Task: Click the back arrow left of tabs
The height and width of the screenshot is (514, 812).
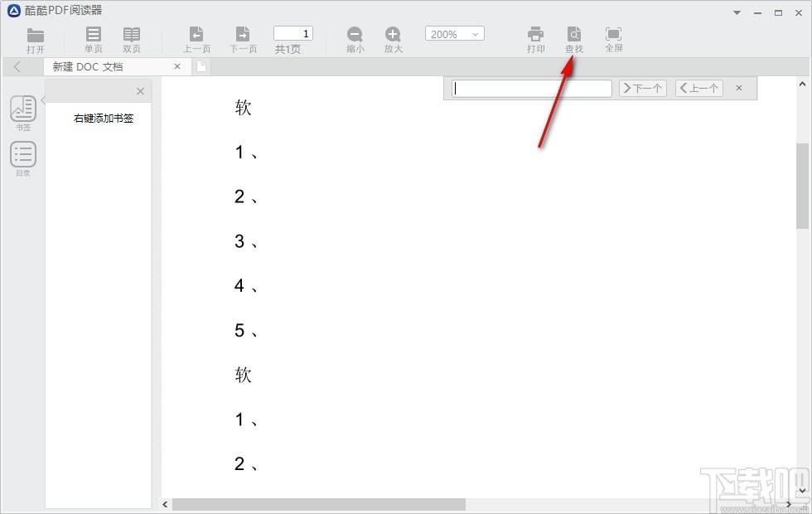Action: 17,67
